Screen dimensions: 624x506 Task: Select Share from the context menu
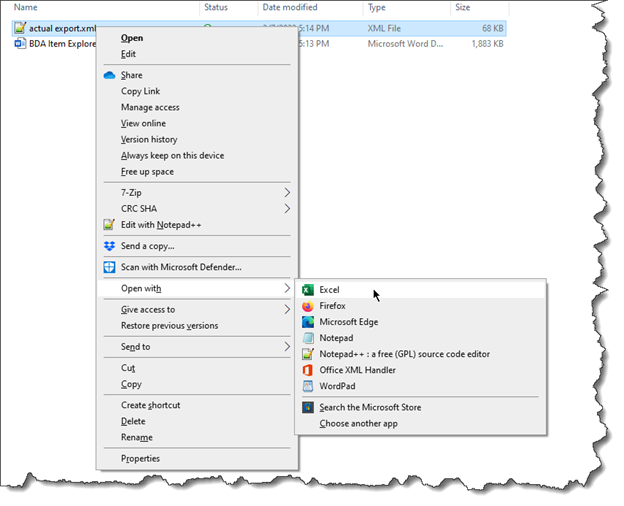coord(197,75)
